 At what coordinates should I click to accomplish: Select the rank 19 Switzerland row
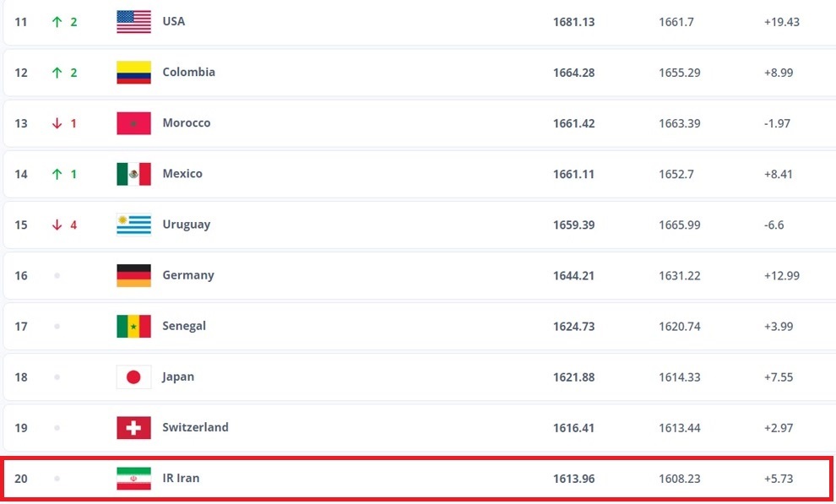380,428
